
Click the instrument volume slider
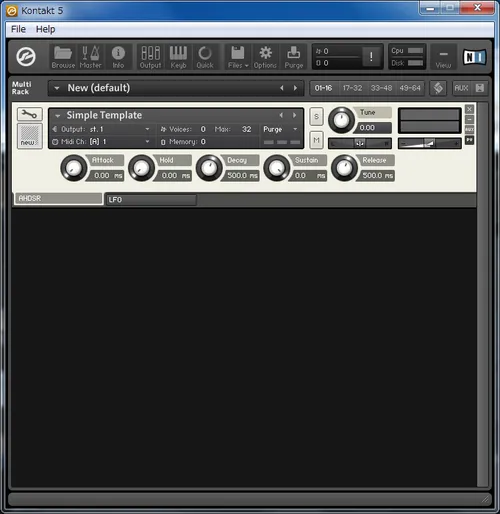(x=430, y=144)
